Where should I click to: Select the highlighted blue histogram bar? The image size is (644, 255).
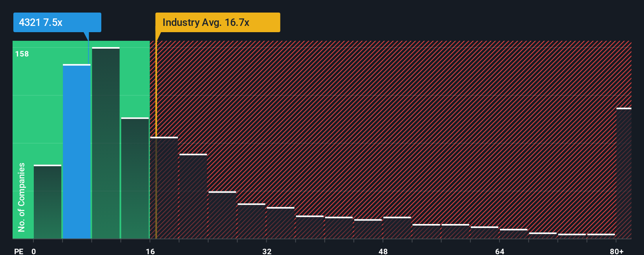[77, 151]
